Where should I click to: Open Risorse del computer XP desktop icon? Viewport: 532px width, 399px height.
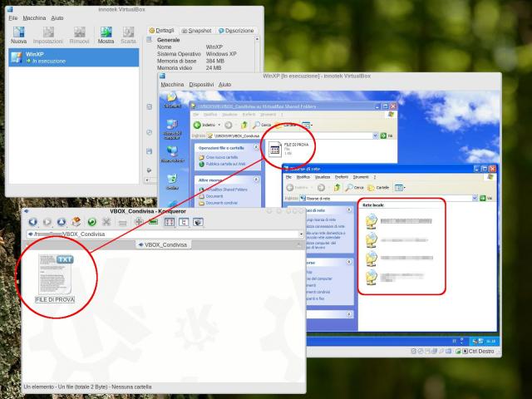point(172,130)
